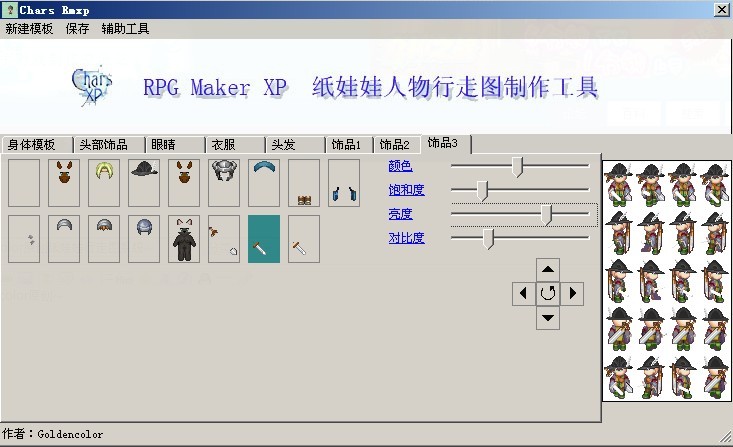Click the down arrow direction button
Viewport: 733px width, 447px height.
[x=548, y=318]
